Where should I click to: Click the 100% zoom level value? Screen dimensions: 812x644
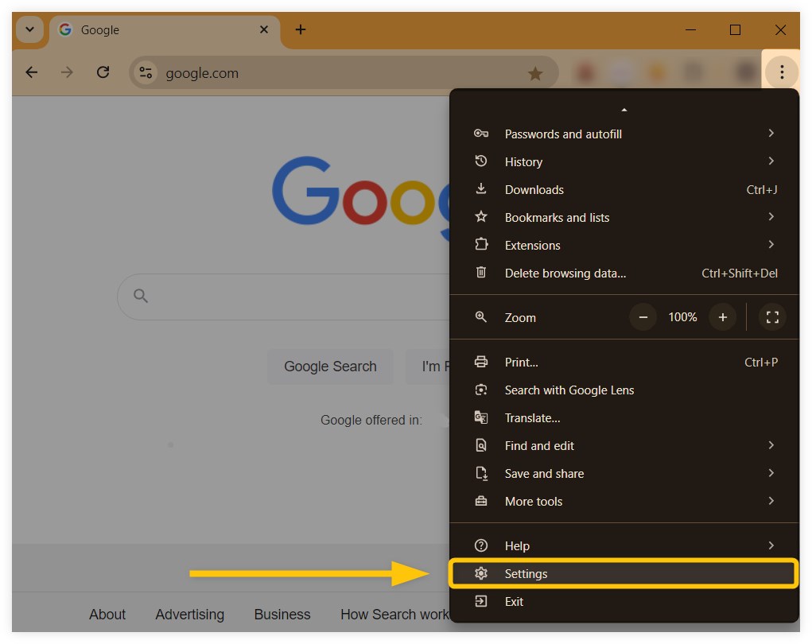point(682,316)
